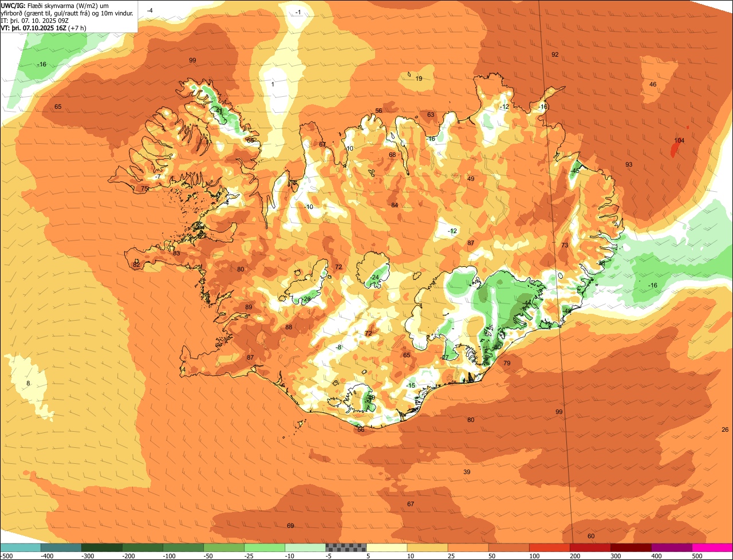This screenshot has height=560, width=733.
Task: Click the 46 value in the northeast
Action: pyautogui.click(x=653, y=84)
